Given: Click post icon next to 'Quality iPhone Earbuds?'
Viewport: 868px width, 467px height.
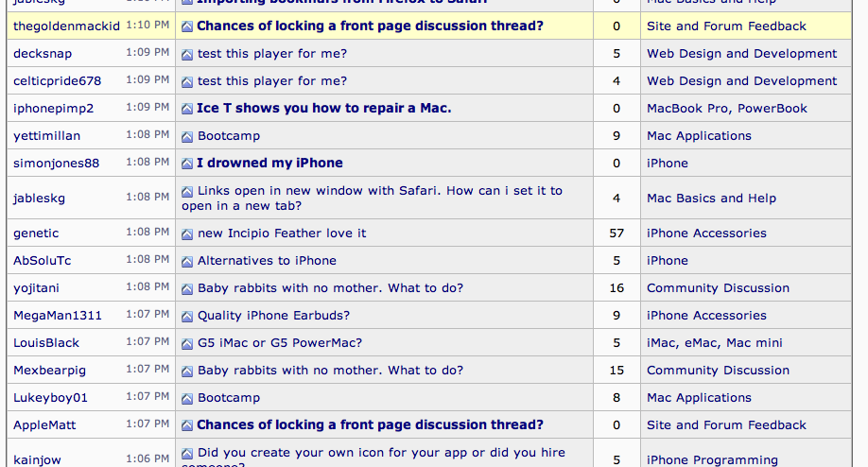Looking at the screenshot, I should [187, 316].
